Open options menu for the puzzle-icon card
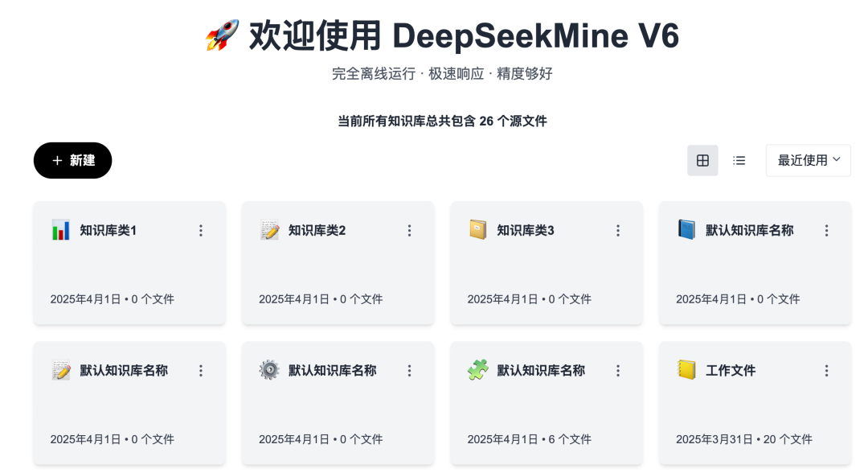This screenshot has height=473, width=868. [x=618, y=371]
